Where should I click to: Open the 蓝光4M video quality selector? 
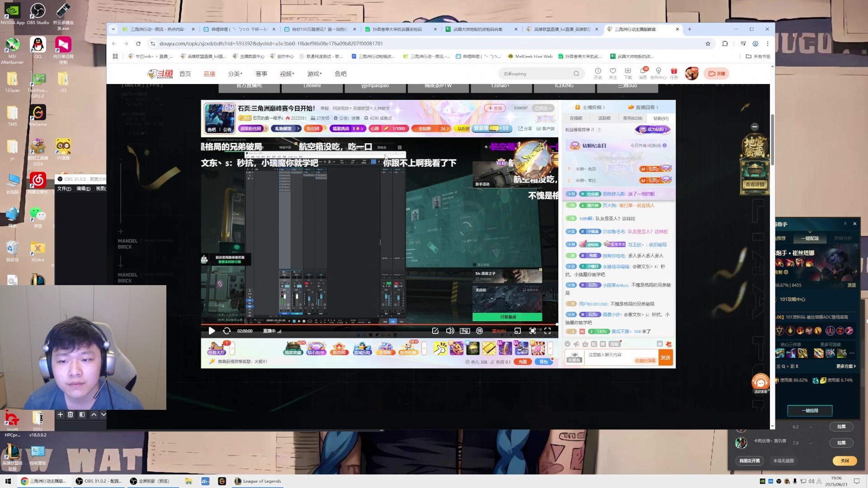pos(499,331)
